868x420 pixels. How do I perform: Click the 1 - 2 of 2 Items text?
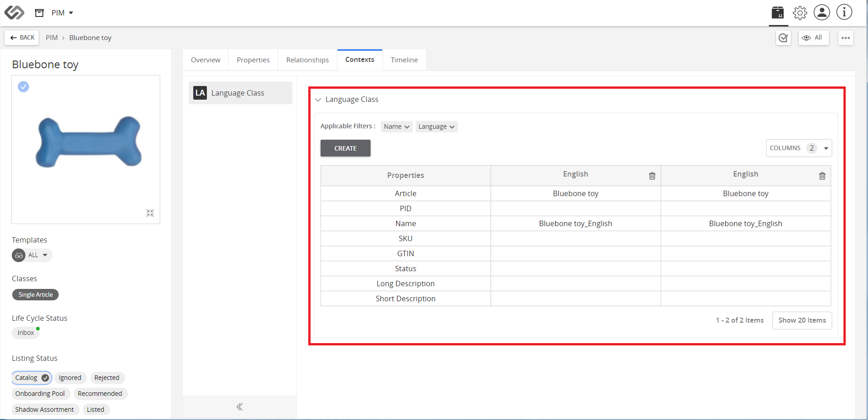[x=740, y=320]
